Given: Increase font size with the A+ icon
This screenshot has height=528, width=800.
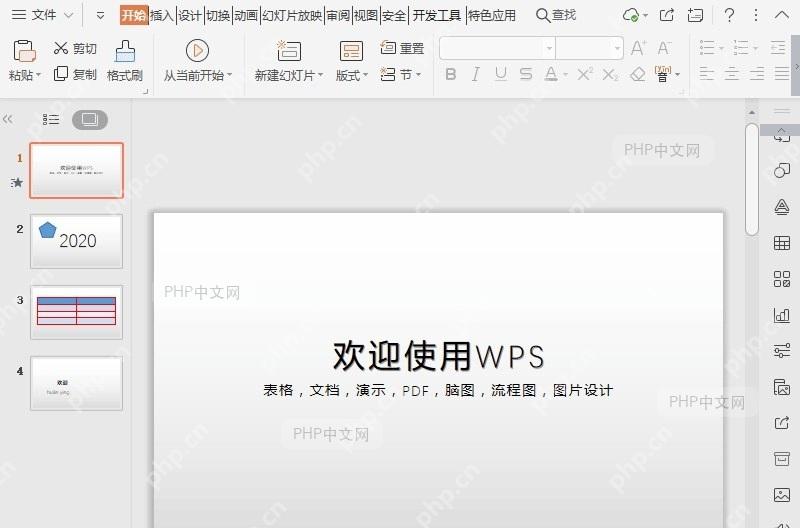Looking at the screenshot, I should [x=638, y=48].
